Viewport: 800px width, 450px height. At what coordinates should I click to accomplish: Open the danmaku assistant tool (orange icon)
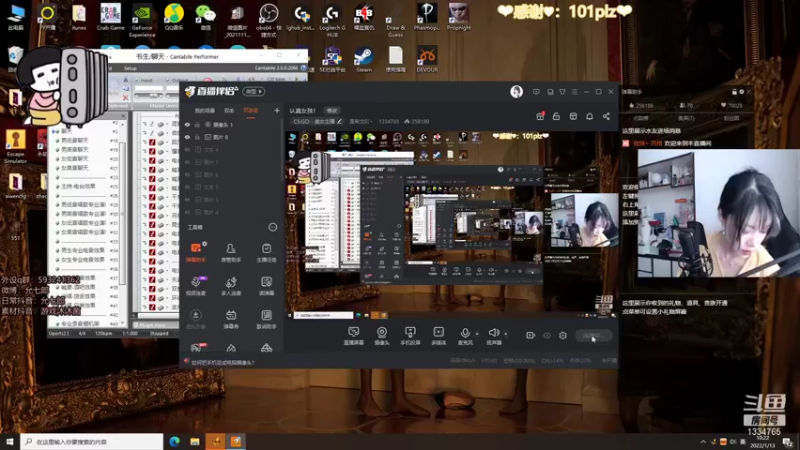click(x=196, y=252)
